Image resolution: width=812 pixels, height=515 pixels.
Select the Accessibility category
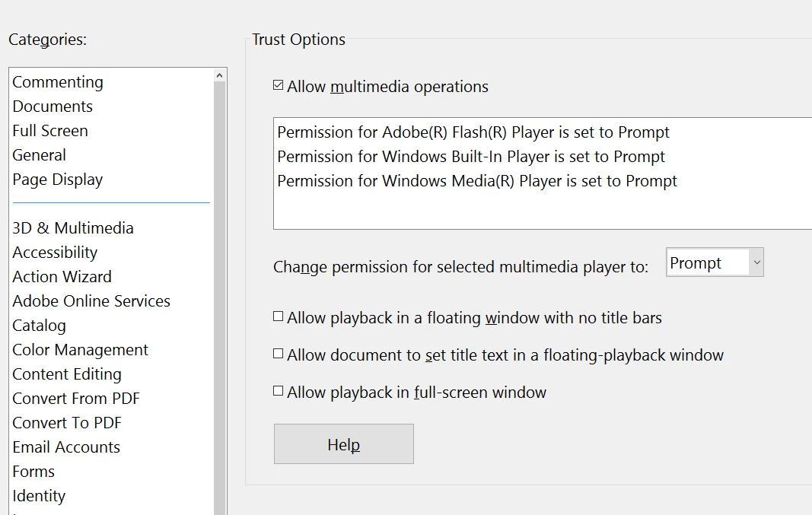(x=55, y=253)
